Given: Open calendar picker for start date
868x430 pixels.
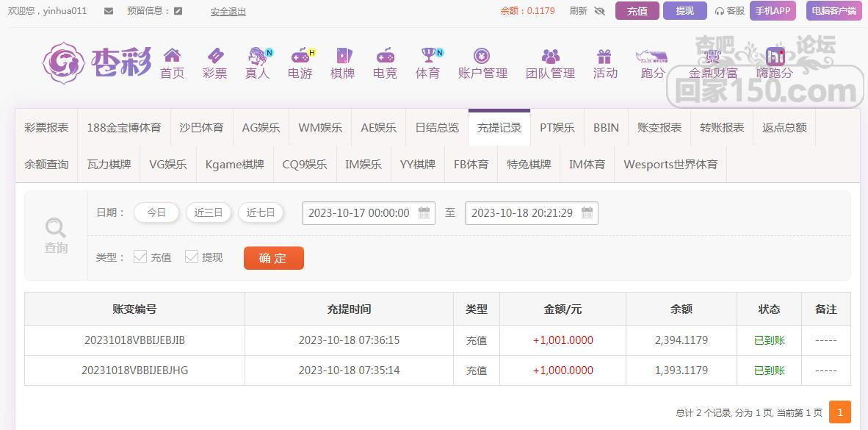Looking at the screenshot, I should click(x=424, y=212).
